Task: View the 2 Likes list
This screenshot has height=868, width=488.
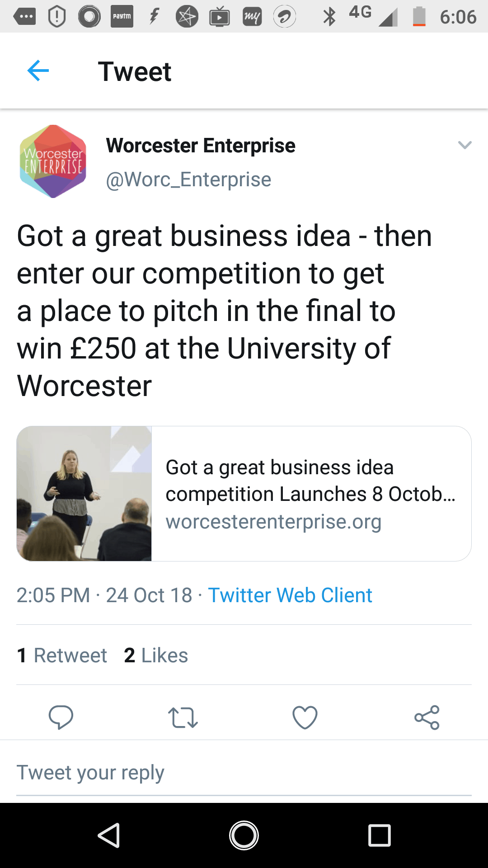Action: 156,655
